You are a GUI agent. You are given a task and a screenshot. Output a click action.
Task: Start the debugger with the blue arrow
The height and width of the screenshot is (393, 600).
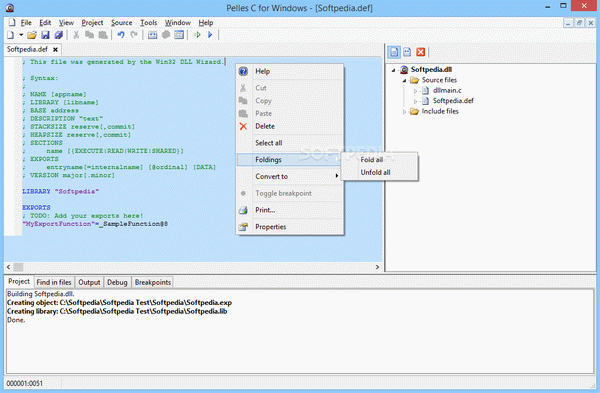click(x=210, y=35)
